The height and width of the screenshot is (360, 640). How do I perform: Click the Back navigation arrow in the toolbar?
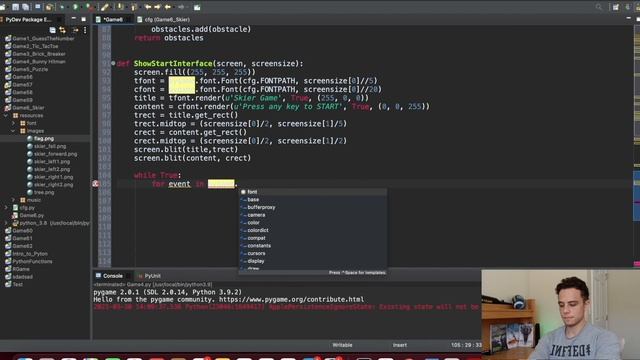(167, 7)
